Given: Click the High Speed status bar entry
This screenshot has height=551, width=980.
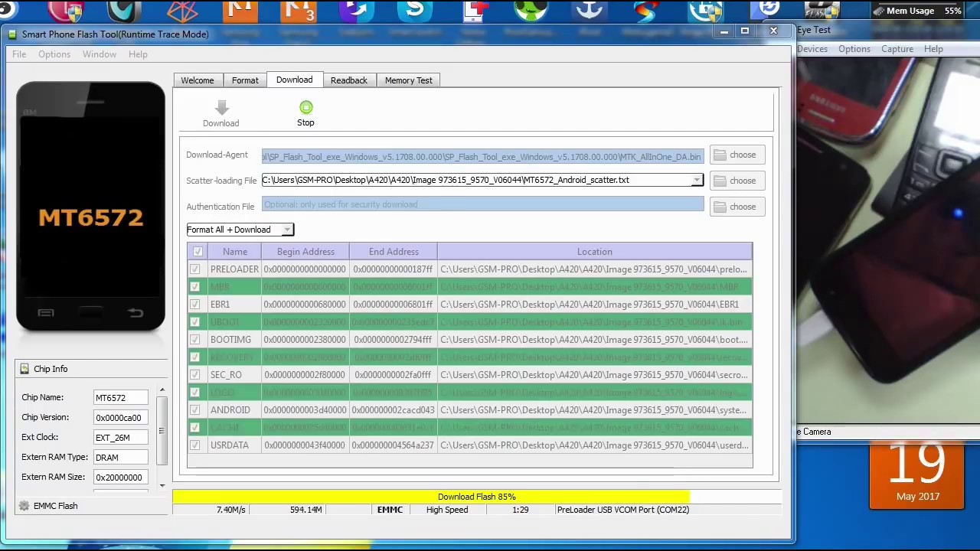Looking at the screenshot, I should click(447, 510).
